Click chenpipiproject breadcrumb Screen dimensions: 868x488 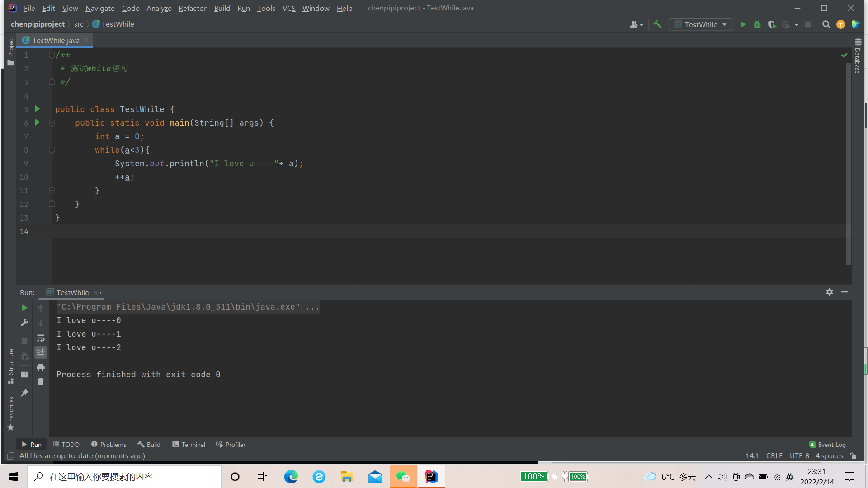[38, 24]
